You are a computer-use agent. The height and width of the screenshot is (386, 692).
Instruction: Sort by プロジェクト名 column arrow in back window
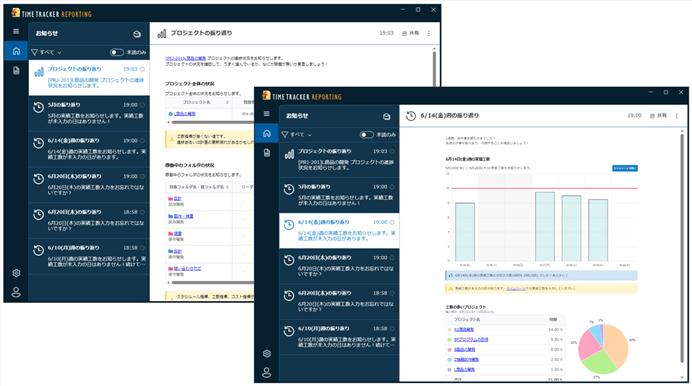pyautogui.click(x=227, y=102)
